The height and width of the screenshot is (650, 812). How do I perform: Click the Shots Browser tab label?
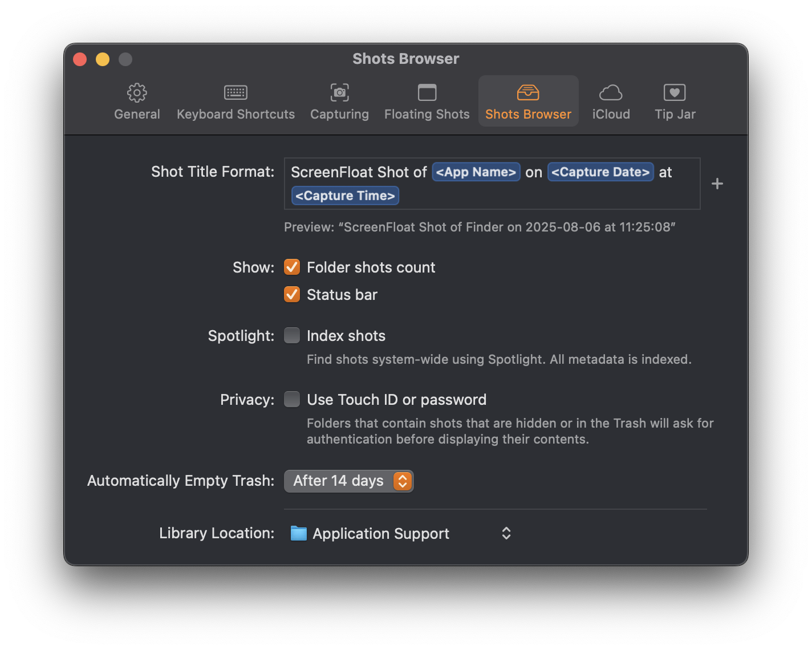click(x=528, y=114)
